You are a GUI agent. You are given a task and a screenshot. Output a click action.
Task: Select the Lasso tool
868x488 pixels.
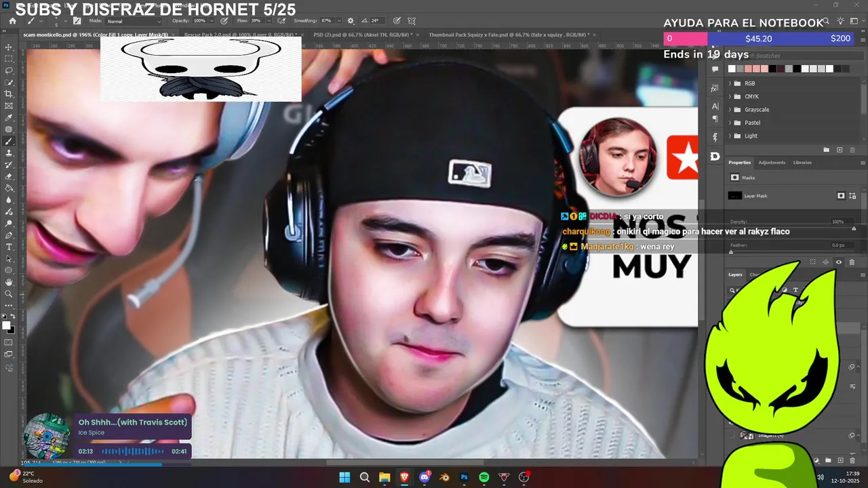coord(9,70)
